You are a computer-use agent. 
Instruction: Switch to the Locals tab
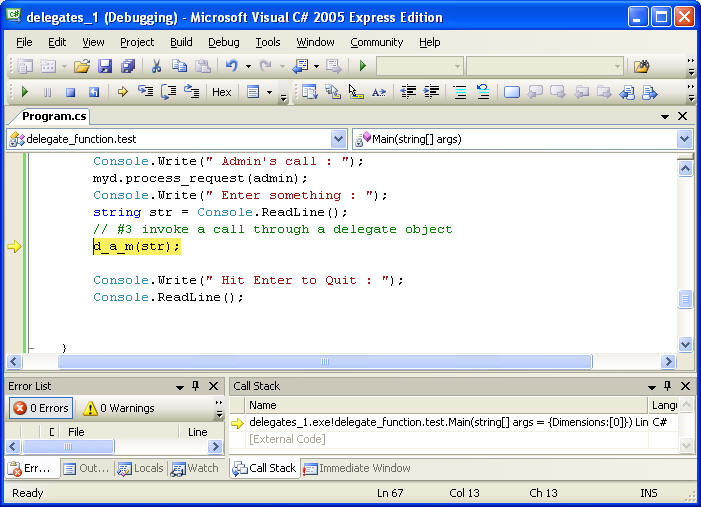140,468
